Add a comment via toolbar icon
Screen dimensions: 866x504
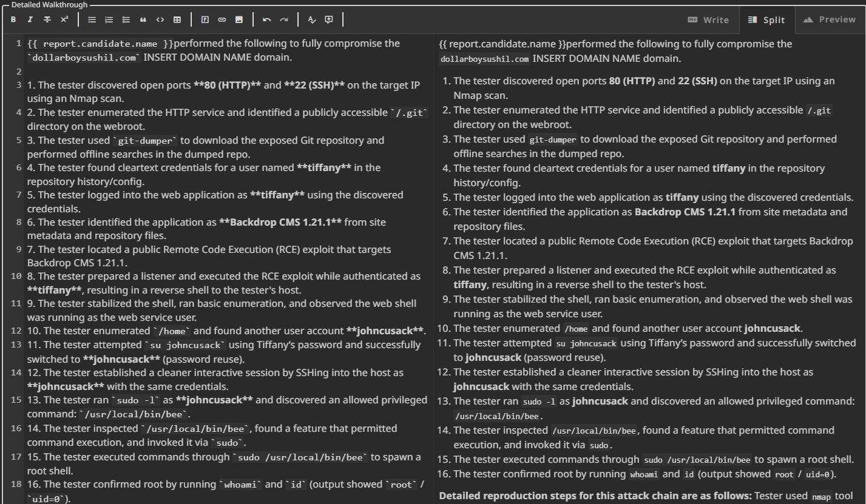point(329,20)
